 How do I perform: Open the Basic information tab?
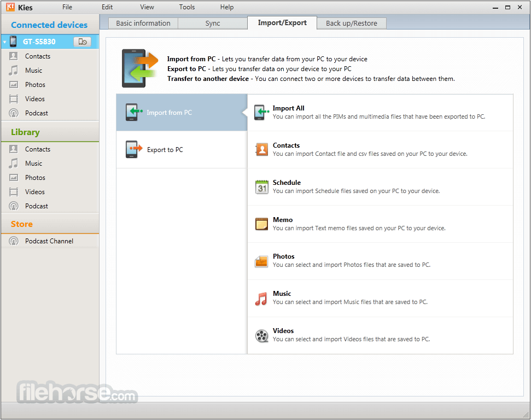click(143, 24)
